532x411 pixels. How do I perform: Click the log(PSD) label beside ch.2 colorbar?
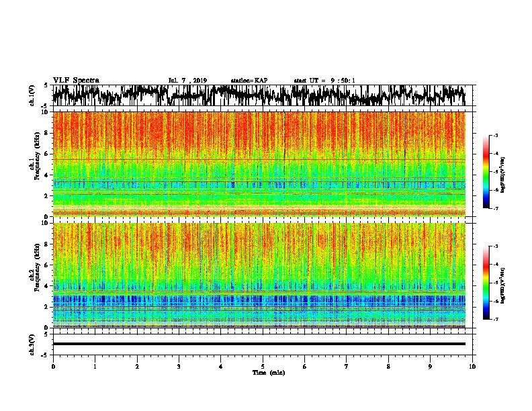tap(503, 285)
